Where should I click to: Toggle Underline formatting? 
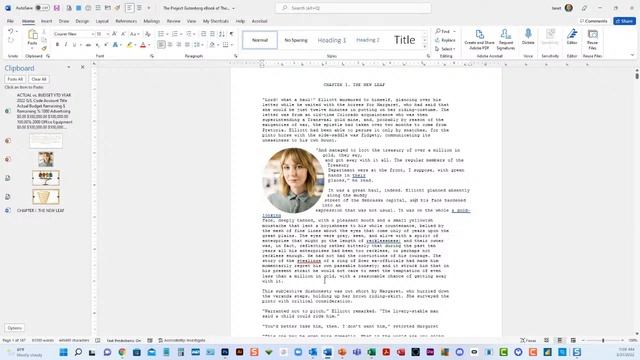[x=74, y=44]
